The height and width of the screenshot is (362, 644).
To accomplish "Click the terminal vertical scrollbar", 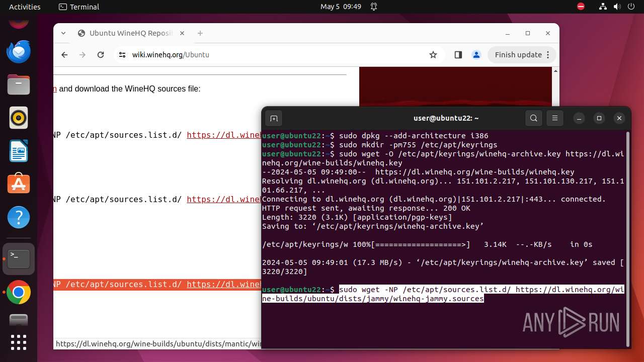I will [627, 239].
